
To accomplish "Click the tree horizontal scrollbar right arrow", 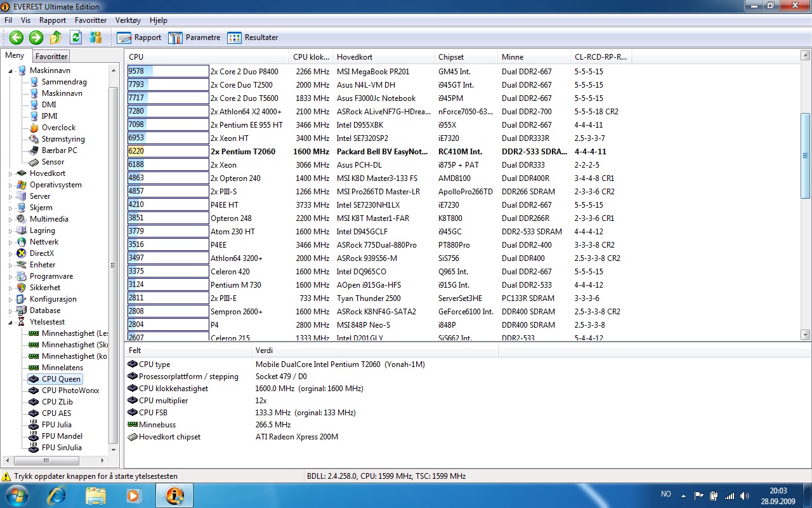I will coord(102,461).
